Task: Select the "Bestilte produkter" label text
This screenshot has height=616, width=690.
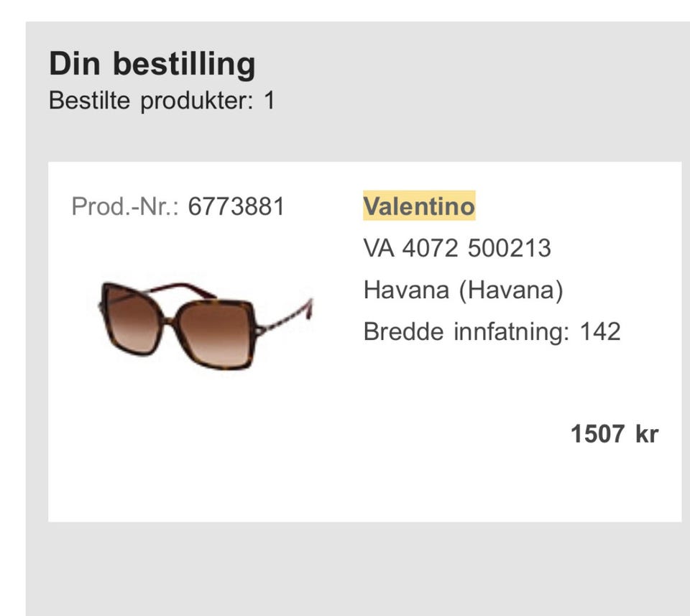Action: (x=151, y=101)
